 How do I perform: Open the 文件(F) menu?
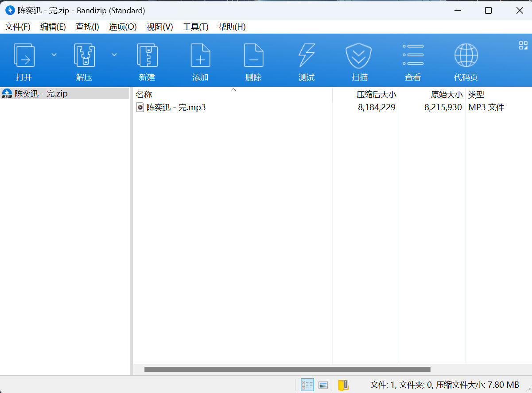18,27
